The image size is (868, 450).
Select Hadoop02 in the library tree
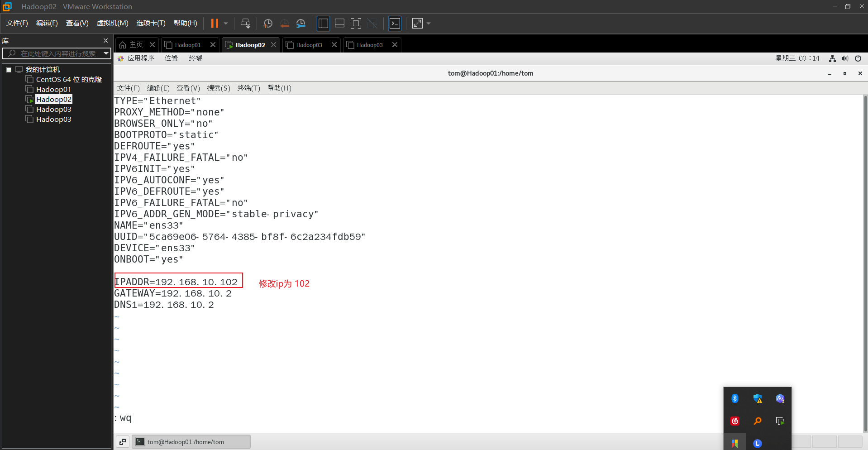pyautogui.click(x=53, y=100)
